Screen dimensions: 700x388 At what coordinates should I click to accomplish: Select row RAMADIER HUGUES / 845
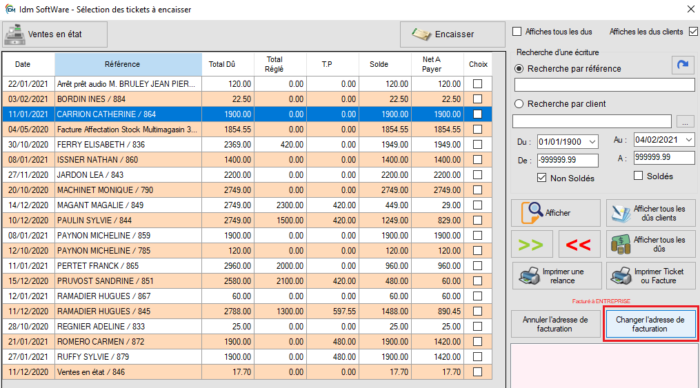247,311
